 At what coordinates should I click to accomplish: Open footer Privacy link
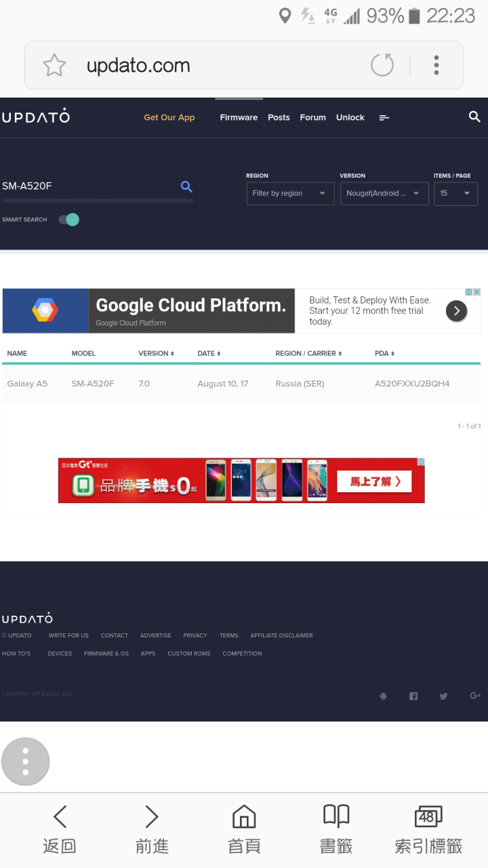[195, 635]
